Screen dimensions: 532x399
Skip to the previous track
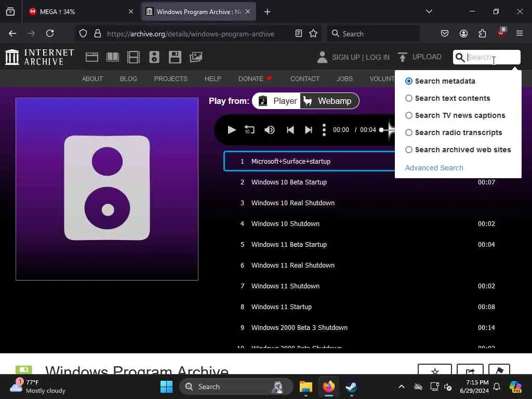click(x=290, y=130)
